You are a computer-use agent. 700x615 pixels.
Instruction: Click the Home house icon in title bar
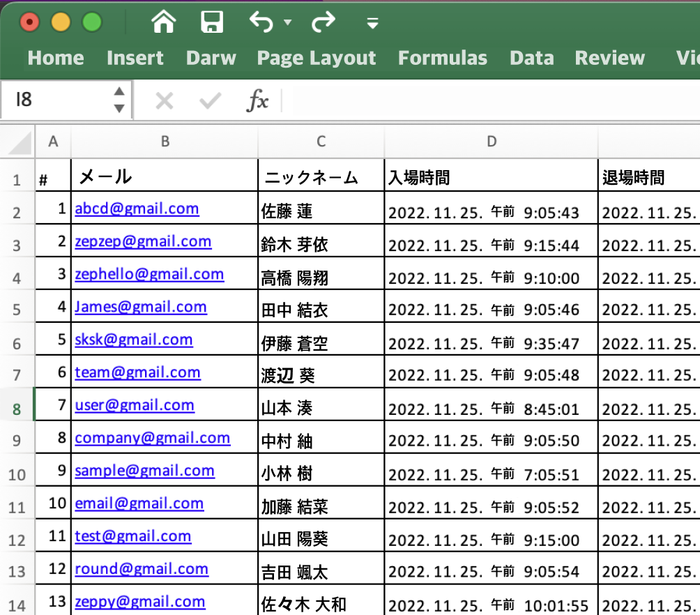(164, 22)
